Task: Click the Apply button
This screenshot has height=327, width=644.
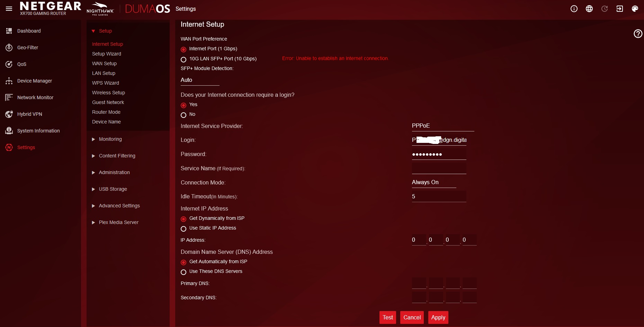Action: pyautogui.click(x=438, y=317)
